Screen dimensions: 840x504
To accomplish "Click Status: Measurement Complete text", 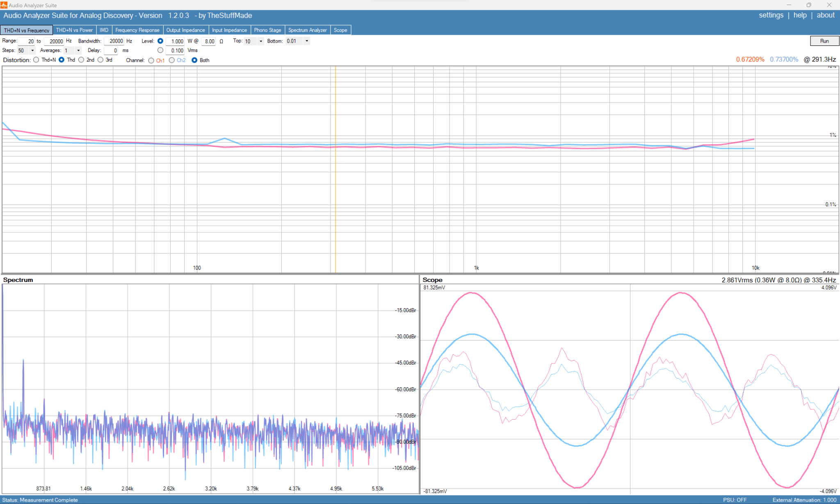I will [40, 500].
